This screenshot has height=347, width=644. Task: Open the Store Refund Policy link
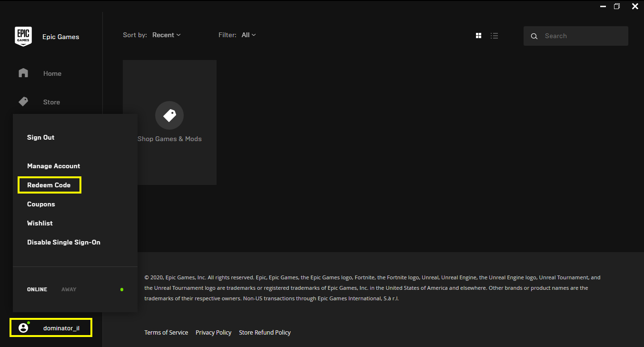click(265, 332)
